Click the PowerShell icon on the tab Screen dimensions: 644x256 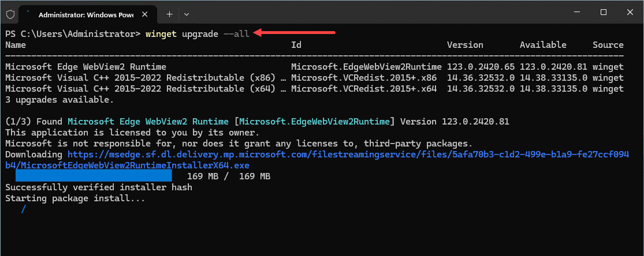(29, 14)
